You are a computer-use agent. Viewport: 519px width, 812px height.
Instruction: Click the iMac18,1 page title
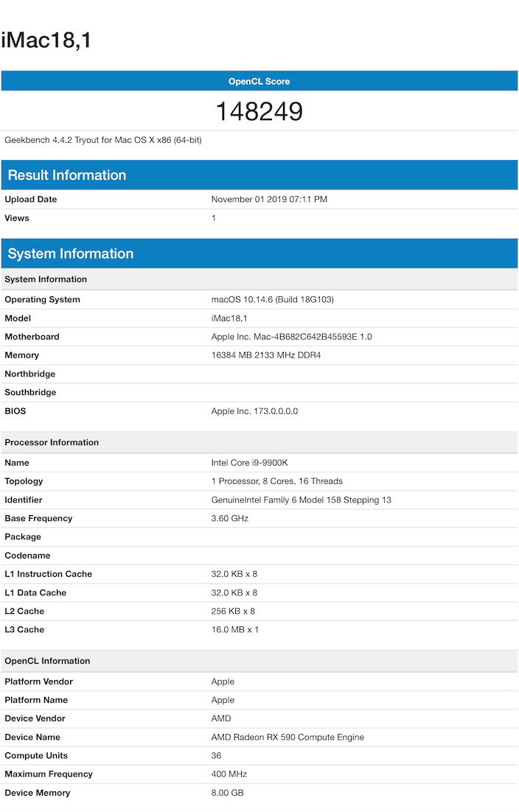[46, 41]
